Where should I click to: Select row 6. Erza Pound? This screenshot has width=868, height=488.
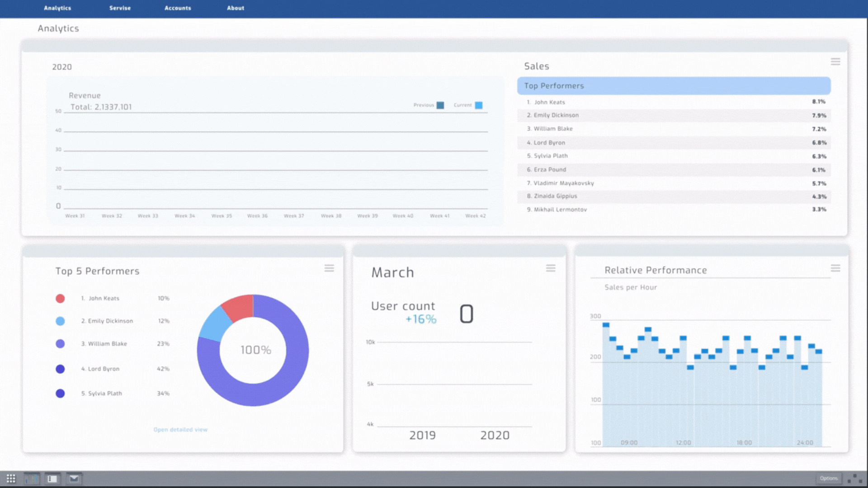click(x=674, y=170)
